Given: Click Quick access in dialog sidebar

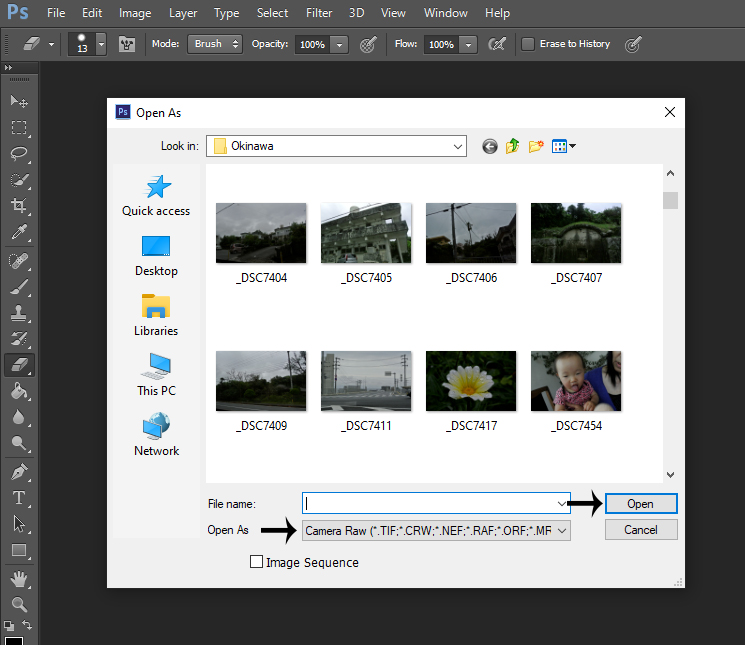Looking at the screenshot, I should pyautogui.click(x=156, y=195).
